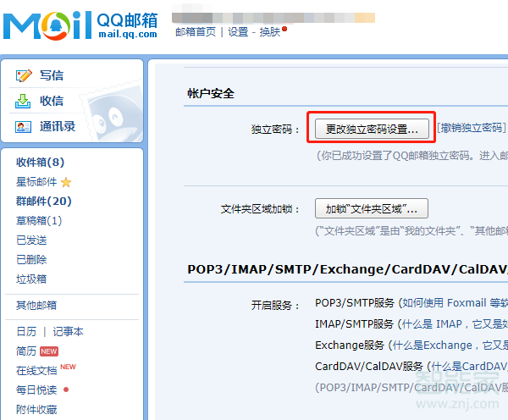Open 群邮件(20) group mail folder
508x420 pixels.
[43, 201]
